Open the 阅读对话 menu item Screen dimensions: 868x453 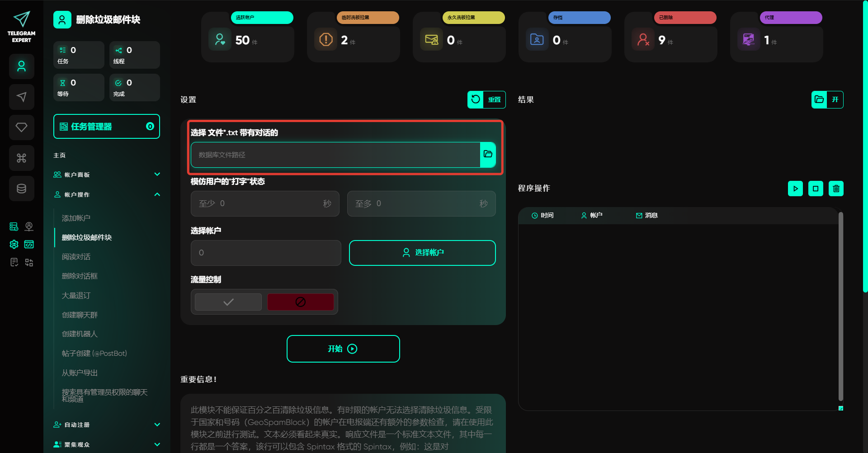[x=76, y=257]
